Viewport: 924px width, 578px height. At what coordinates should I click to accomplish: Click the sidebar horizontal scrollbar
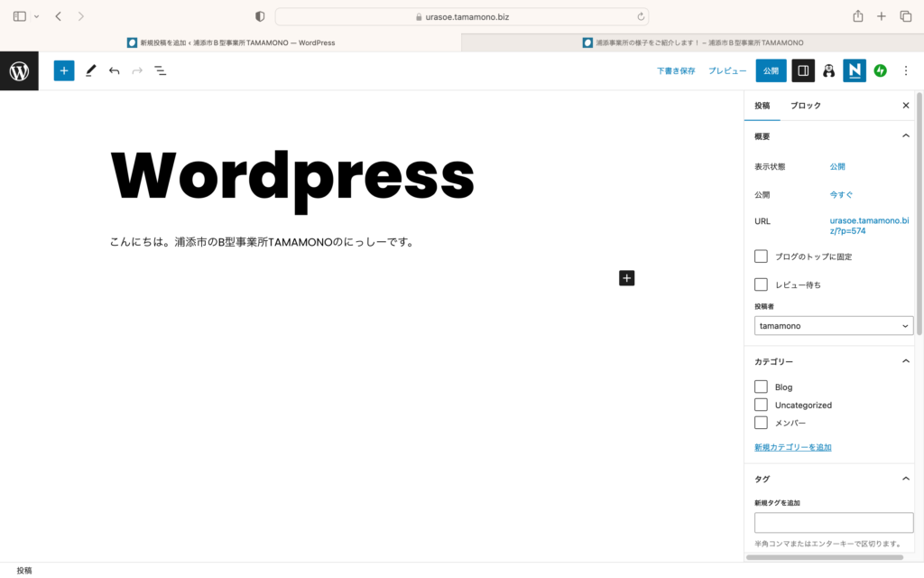pos(825,556)
